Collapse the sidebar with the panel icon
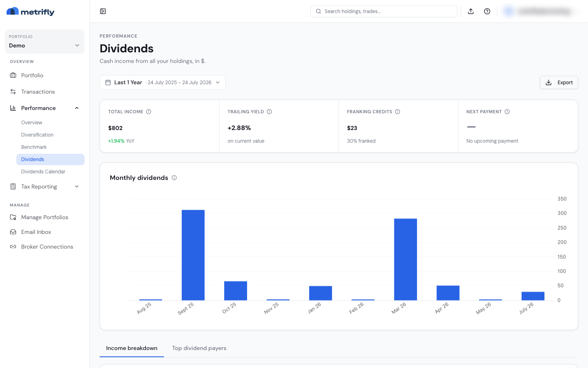588x368 pixels. (103, 11)
